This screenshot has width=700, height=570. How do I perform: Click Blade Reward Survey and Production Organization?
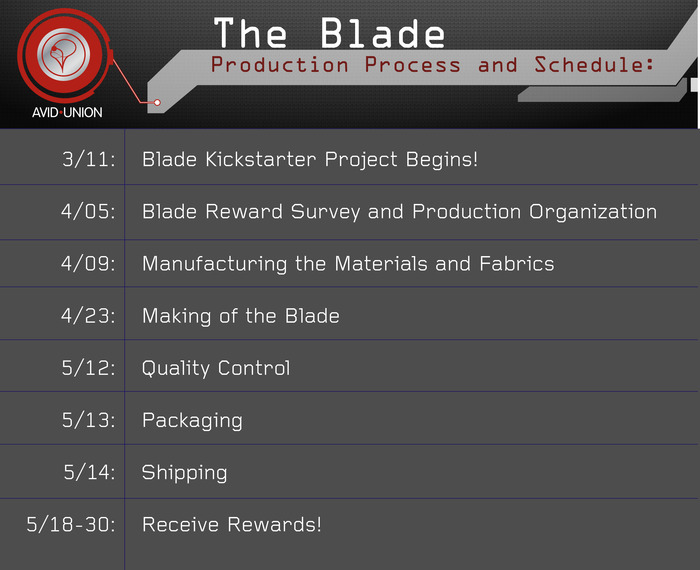(400, 212)
